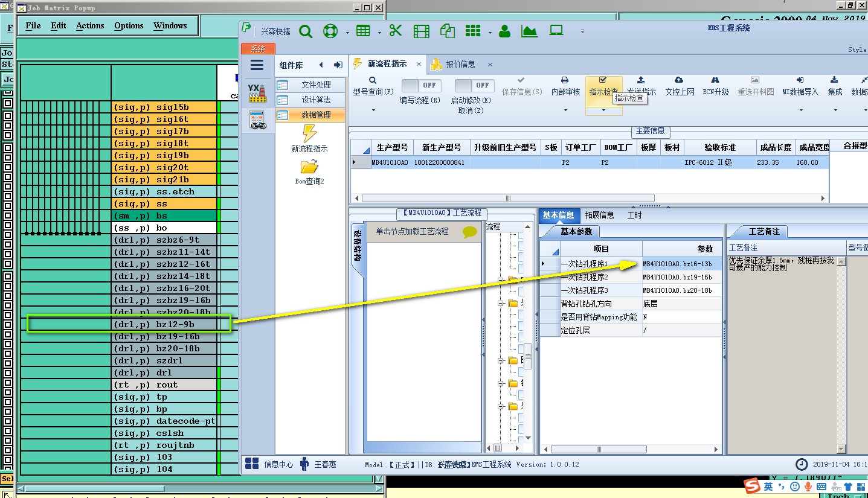Screen dimensions: 868x498
Task: Click the 主要信息 horizontal scrollbar
Action: coord(507,198)
